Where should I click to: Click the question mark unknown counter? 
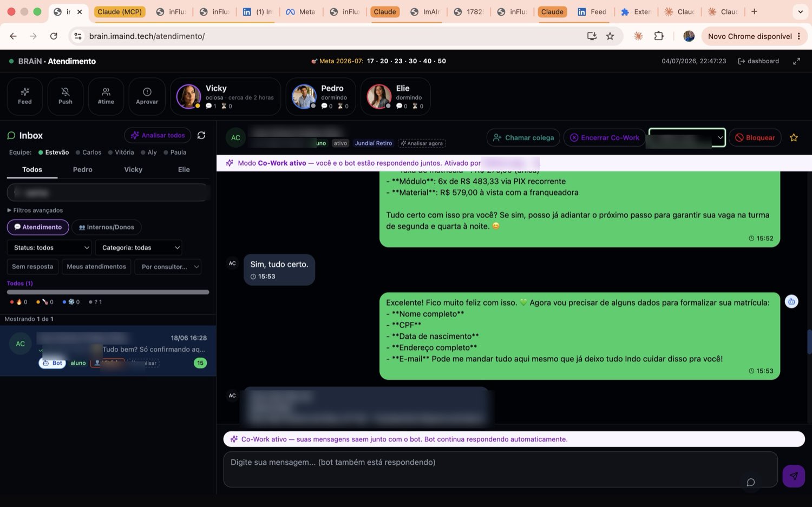pyautogui.click(x=95, y=302)
